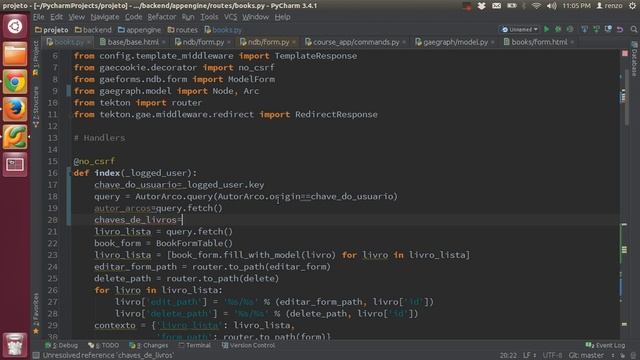Select the books.py breadcrumb file

(223, 30)
